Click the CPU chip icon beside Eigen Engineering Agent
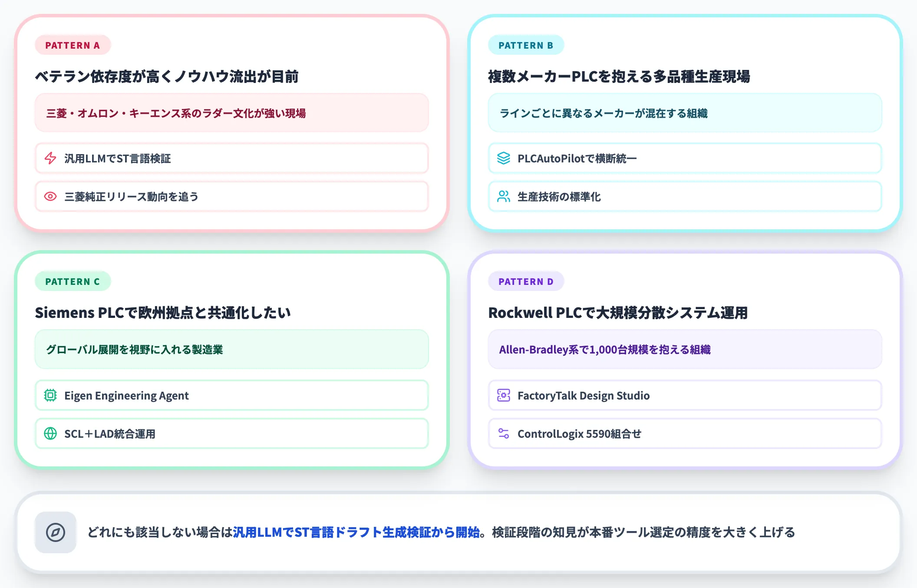This screenshot has height=588, width=917. tap(50, 395)
